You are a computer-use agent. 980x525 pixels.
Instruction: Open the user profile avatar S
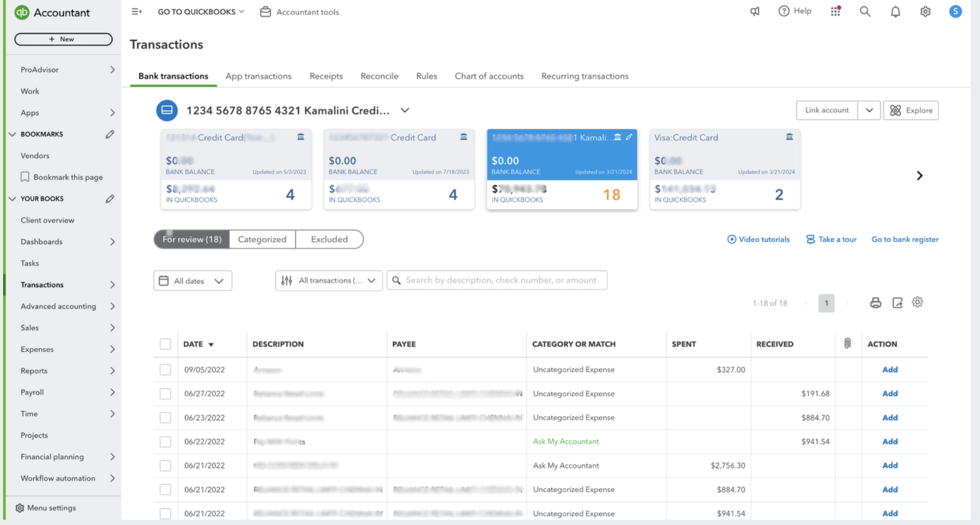click(x=955, y=11)
